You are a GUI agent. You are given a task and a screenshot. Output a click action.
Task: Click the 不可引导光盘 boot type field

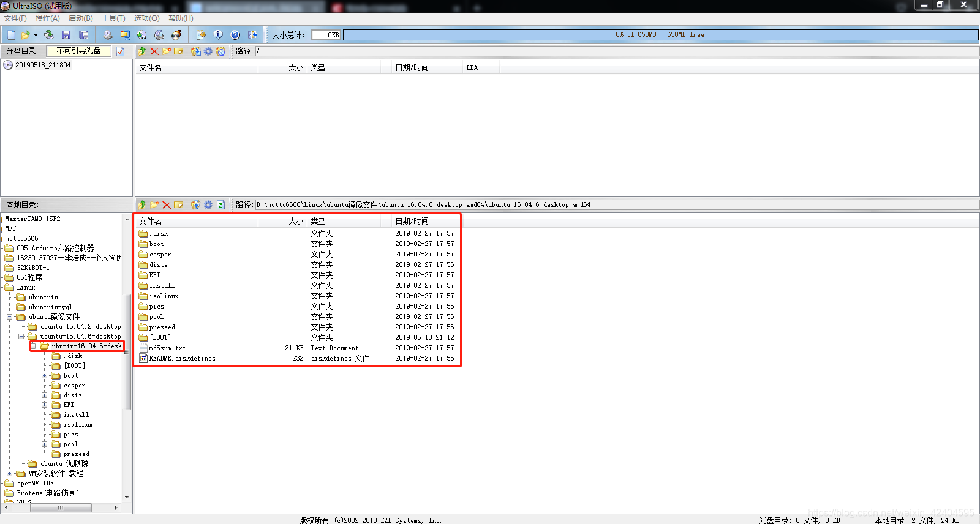coord(79,51)
